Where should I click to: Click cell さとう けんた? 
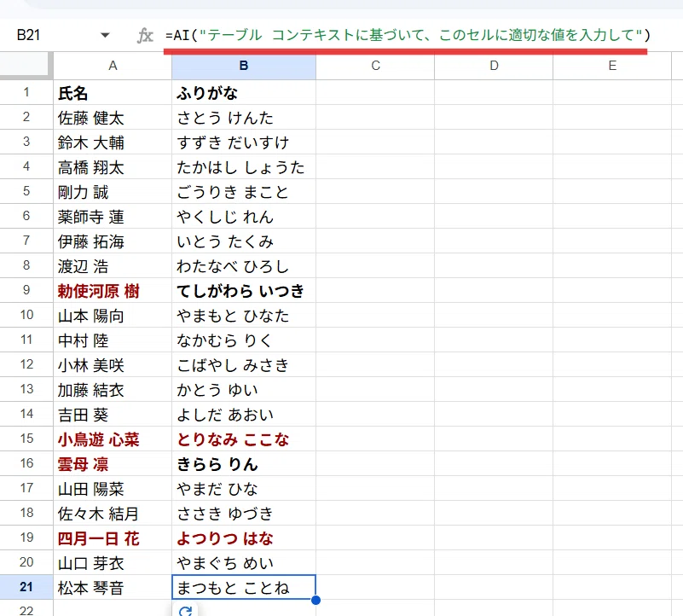[x=244, y=117]
